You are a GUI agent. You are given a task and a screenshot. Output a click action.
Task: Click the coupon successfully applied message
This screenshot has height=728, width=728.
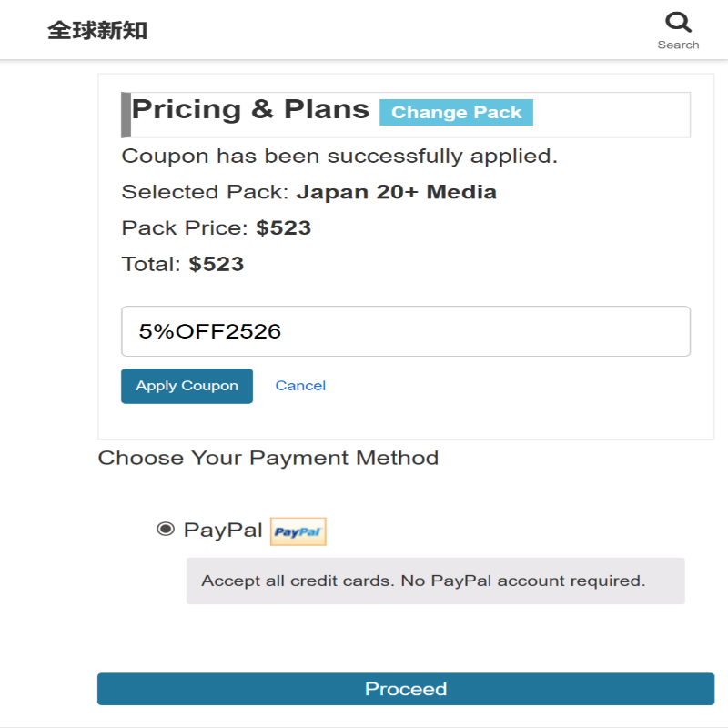(339, 157)
